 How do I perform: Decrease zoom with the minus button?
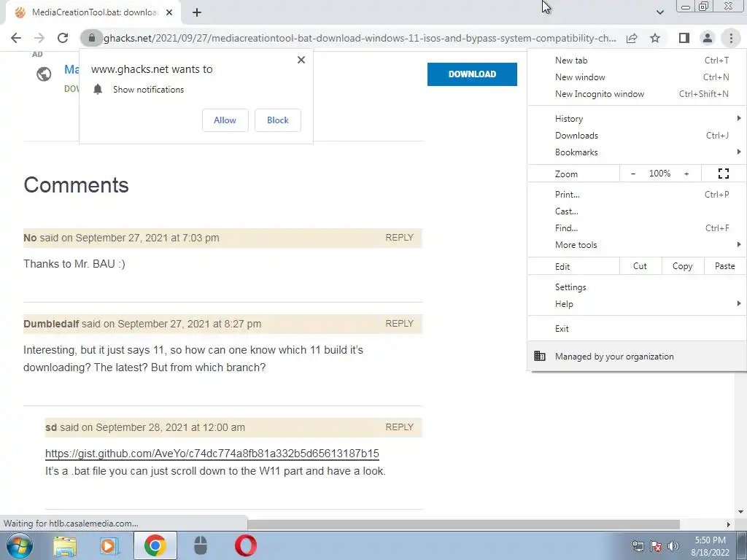(x=633, y=174)
